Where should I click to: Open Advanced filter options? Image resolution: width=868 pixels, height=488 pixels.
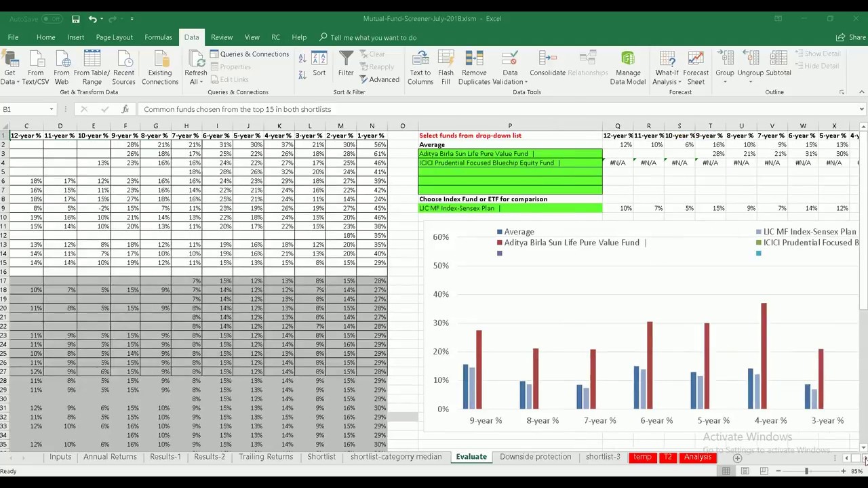click(379, 79)
